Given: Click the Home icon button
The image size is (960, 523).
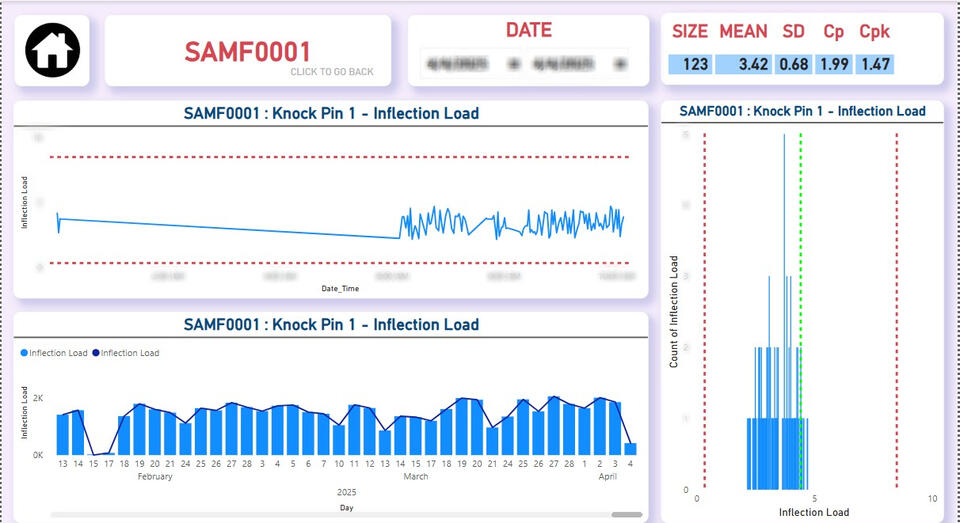Looking at the screenshot, I should pyautogui.click(x=51, y=51).
